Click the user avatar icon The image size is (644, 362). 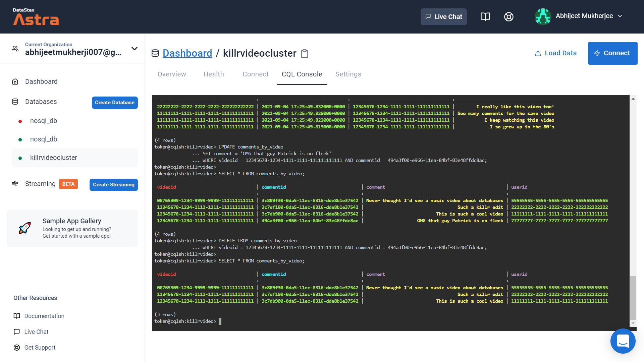pos(542,16)
